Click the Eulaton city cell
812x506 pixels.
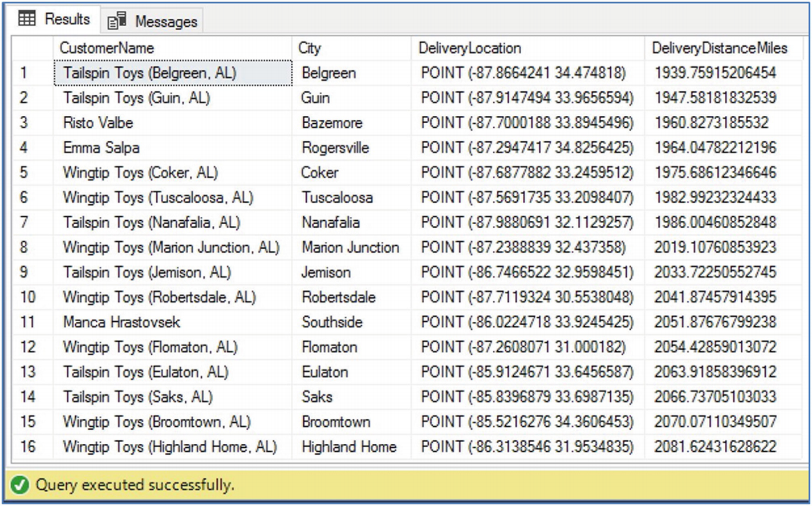pos(351,372)
